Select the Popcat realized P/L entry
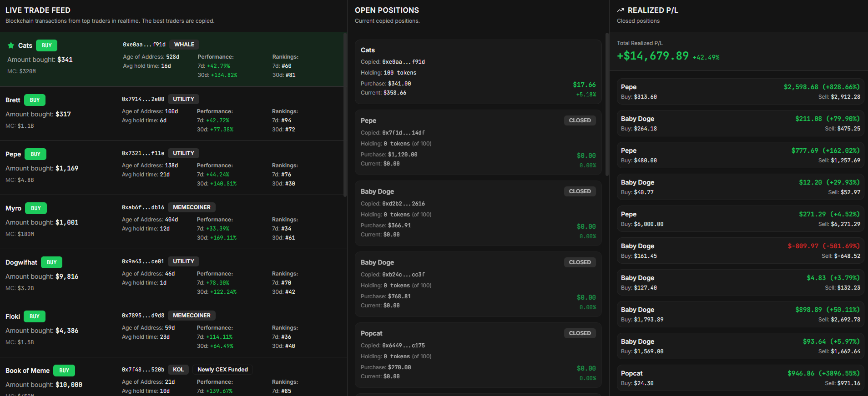The width and height of the screenshot is (868, 396). pos(740,378)
